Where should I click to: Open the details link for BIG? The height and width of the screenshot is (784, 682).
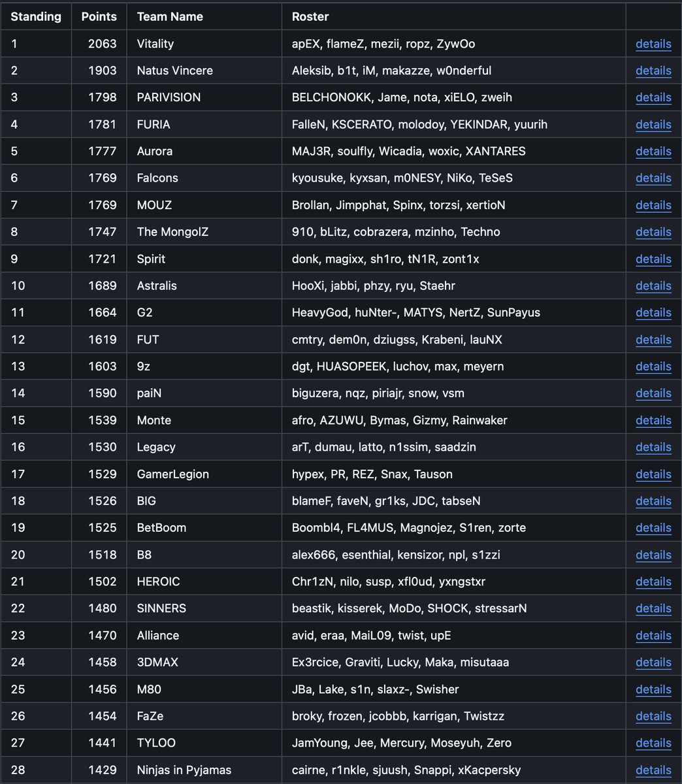653,501
